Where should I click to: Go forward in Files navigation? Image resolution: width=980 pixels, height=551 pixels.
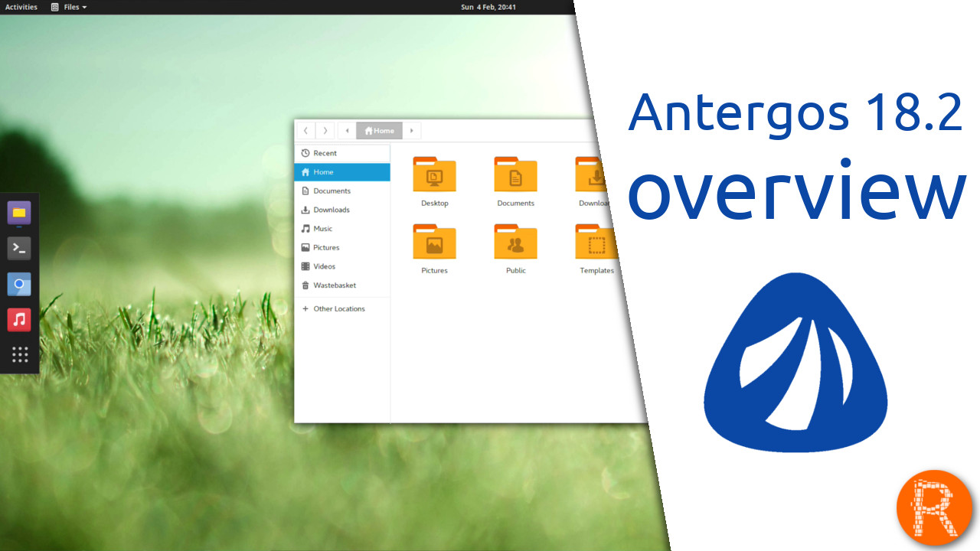325,131
